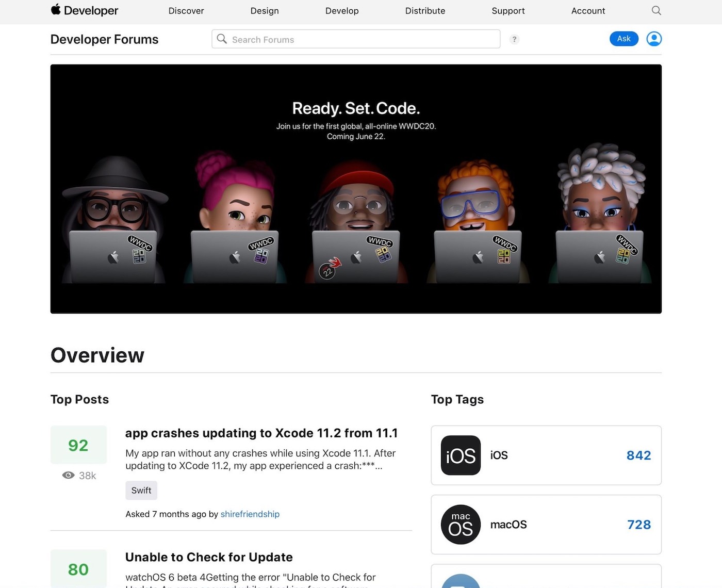
Task: Go to Developer Forums home title
Action: [104, 39]
